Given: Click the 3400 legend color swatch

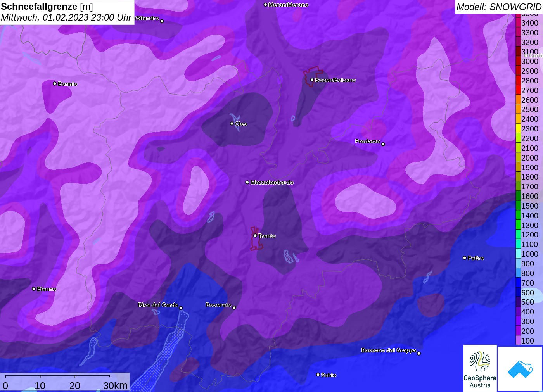Looking at the screenshot, I should pos(518,23).
